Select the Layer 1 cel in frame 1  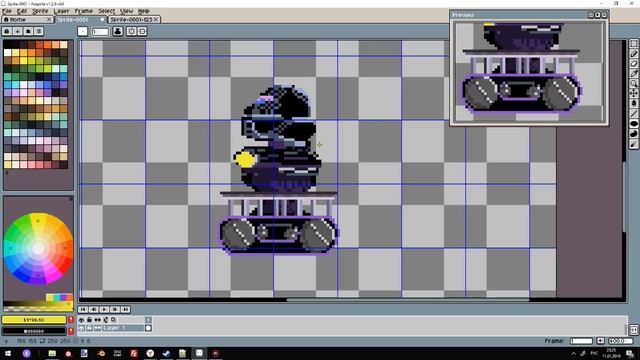coord(149,328)
